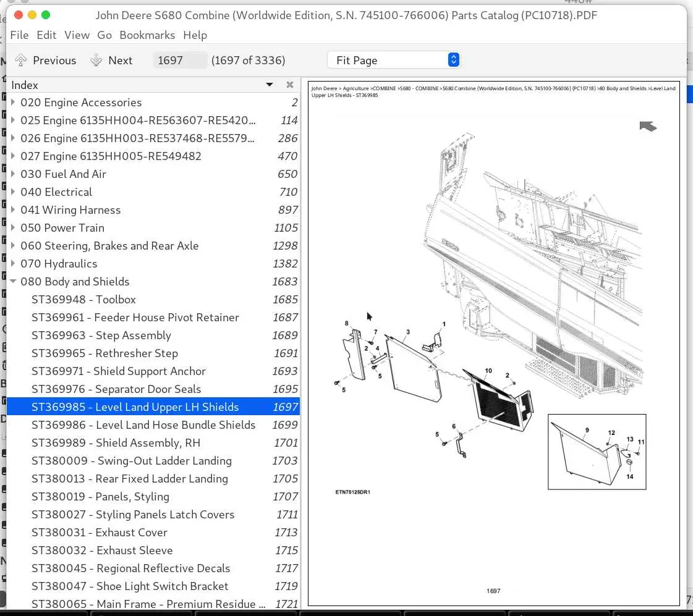Click the Next button label

tap(120, 60)
